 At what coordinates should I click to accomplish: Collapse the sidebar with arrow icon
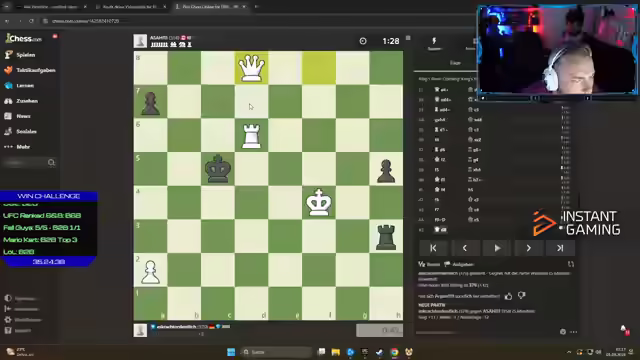tap(8, 309)
